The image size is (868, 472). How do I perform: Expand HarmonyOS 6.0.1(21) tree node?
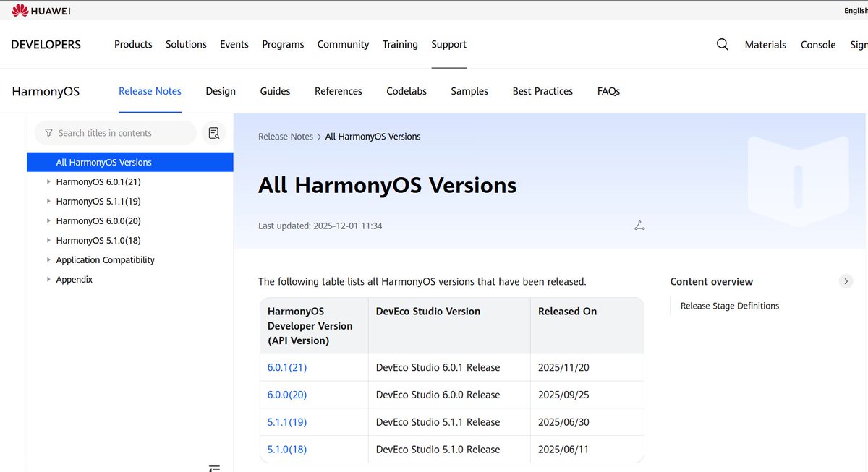pos(48,181)
